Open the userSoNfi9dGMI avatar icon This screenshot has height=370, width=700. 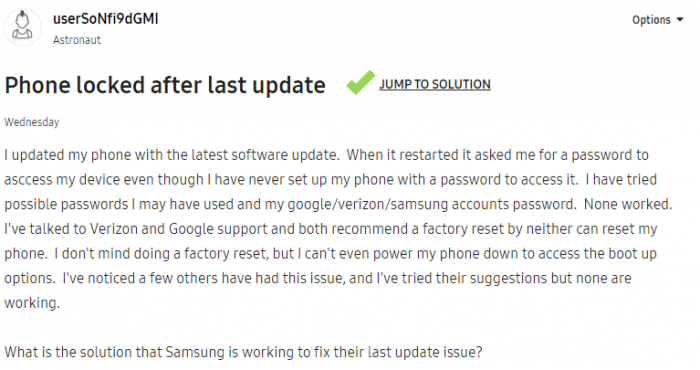click(x=22, y=27)
